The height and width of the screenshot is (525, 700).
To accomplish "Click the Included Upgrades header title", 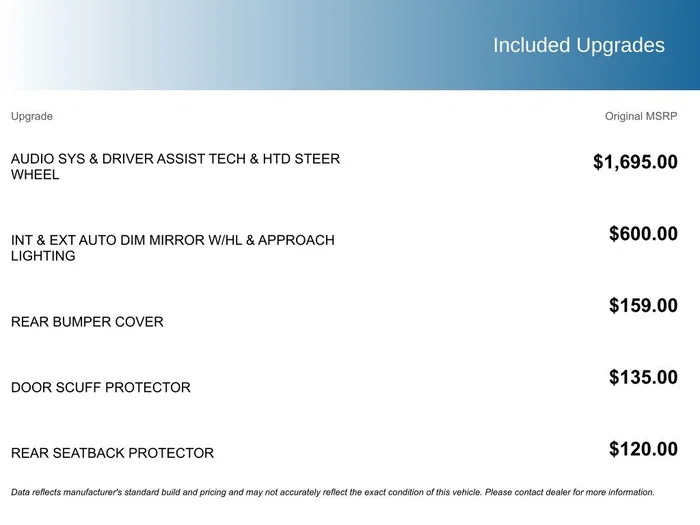I will pyautogui.click(x=579, y=46).
